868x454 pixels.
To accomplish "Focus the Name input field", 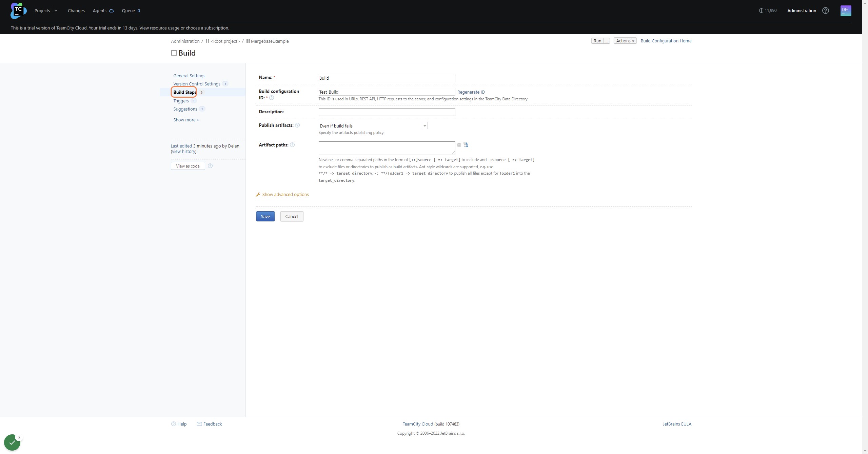I will click(387, 78).
